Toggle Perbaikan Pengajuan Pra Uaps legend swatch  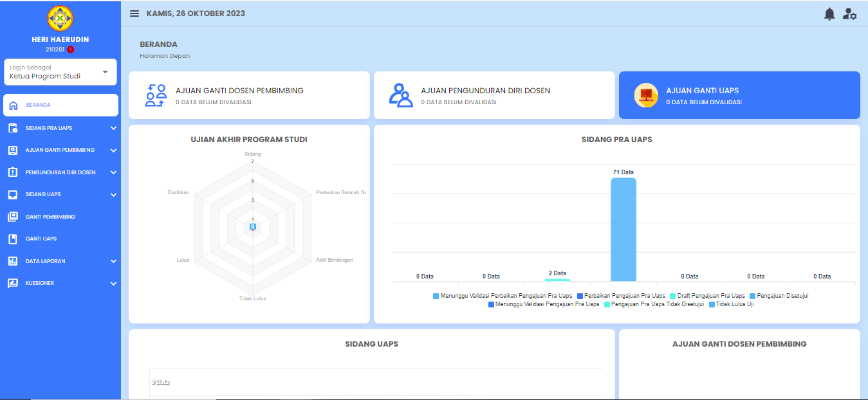tap(580, 296)
